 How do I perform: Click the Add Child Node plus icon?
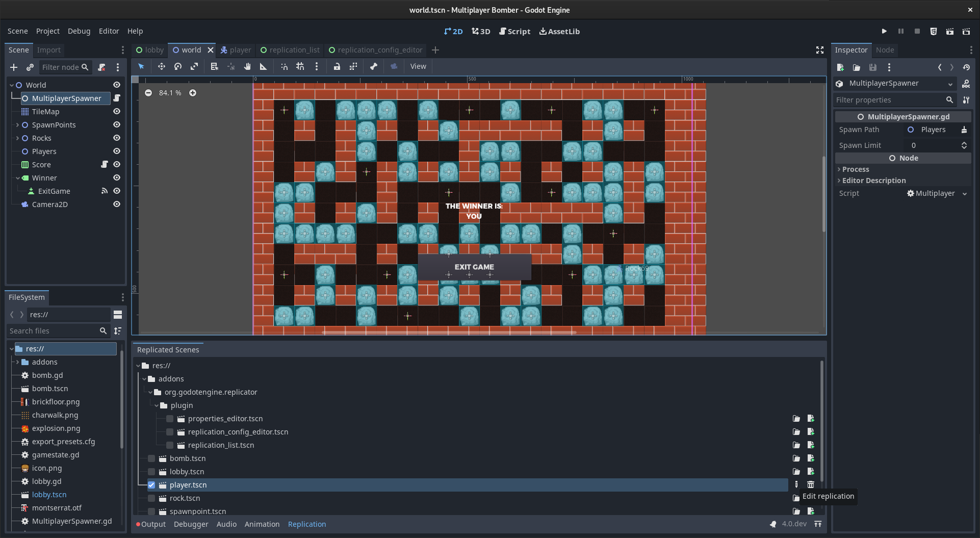[14, 67]
